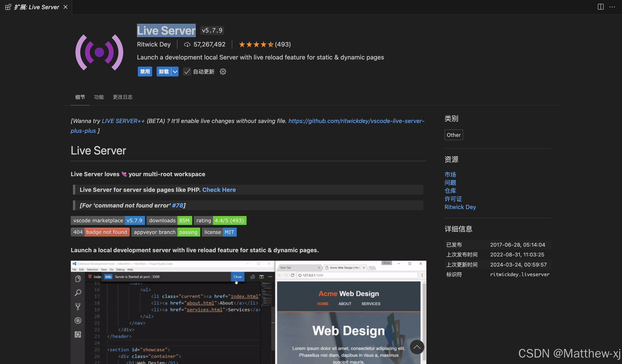Click the download count cloud icon
The width and height of the screenshot is (622, 364).
187,44
